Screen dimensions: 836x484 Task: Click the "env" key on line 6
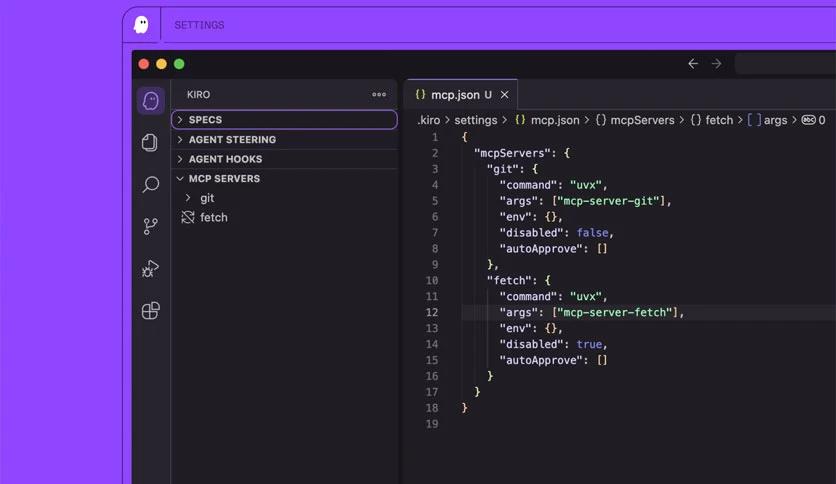click(x=516, y=217)
